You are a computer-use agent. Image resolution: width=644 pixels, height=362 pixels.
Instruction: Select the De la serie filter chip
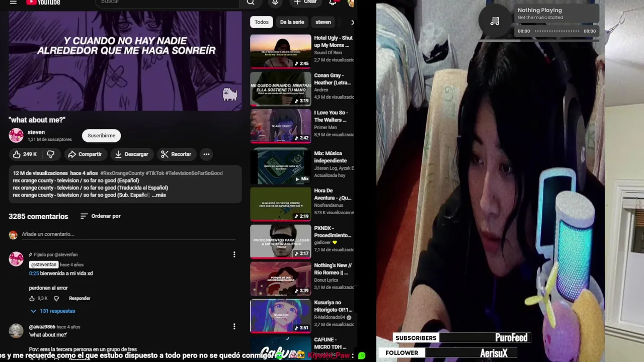292,22
